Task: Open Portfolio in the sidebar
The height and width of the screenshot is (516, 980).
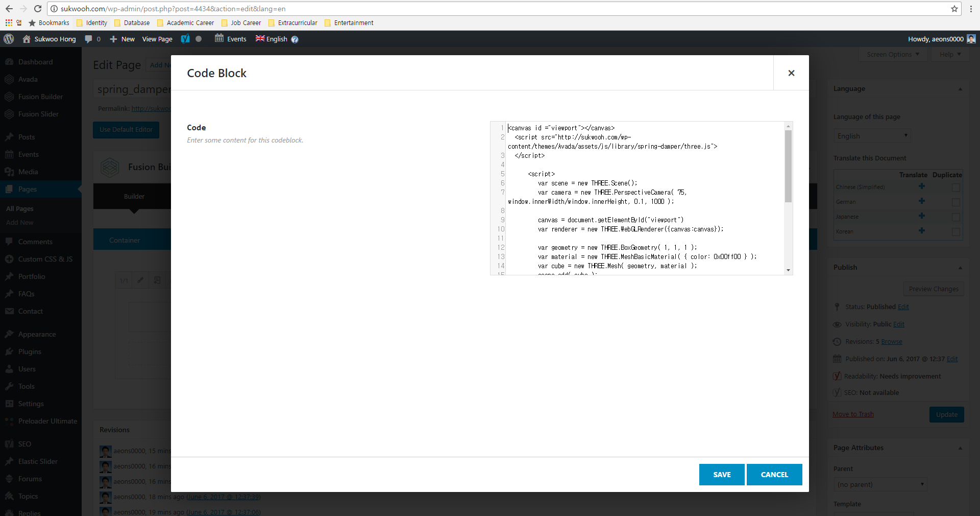Action: [32, 276]
